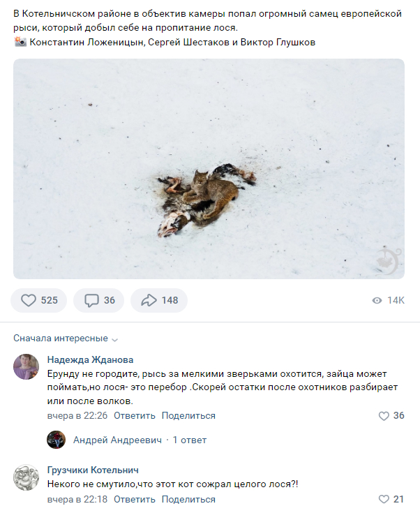
Task: Expand the "Сначала интересные" sort dropdown
Action: [66, 339]
